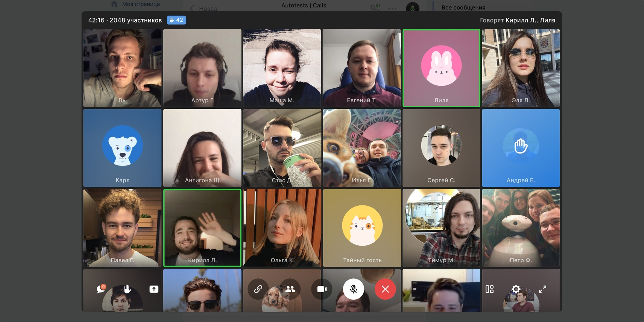Open the participants list
This screenshot has height=322, width=644.
point(290,289)
